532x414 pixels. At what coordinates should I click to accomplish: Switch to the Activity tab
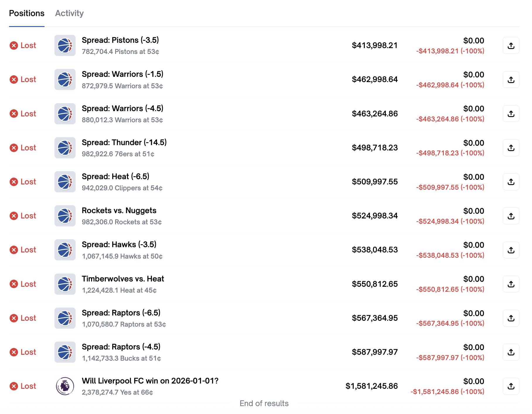tap(69, 13)
